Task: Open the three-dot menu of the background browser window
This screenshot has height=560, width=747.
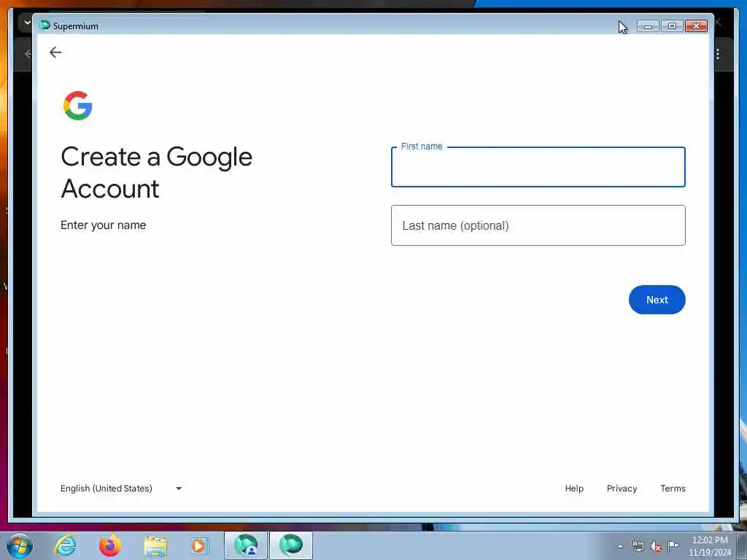Action: tap(718, 54)
